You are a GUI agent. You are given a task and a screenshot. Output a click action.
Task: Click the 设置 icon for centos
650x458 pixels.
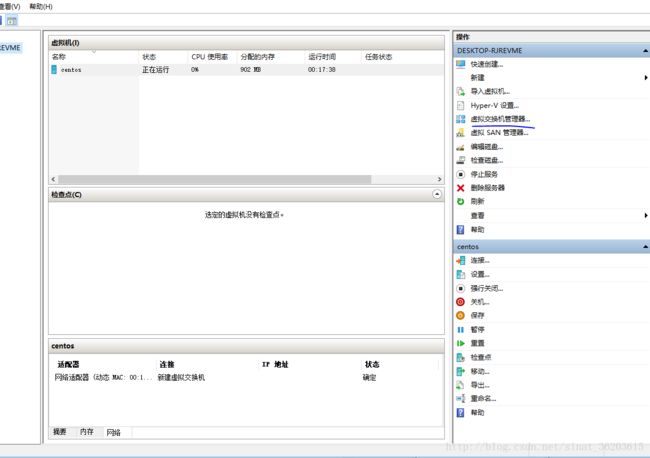[461, 274]
